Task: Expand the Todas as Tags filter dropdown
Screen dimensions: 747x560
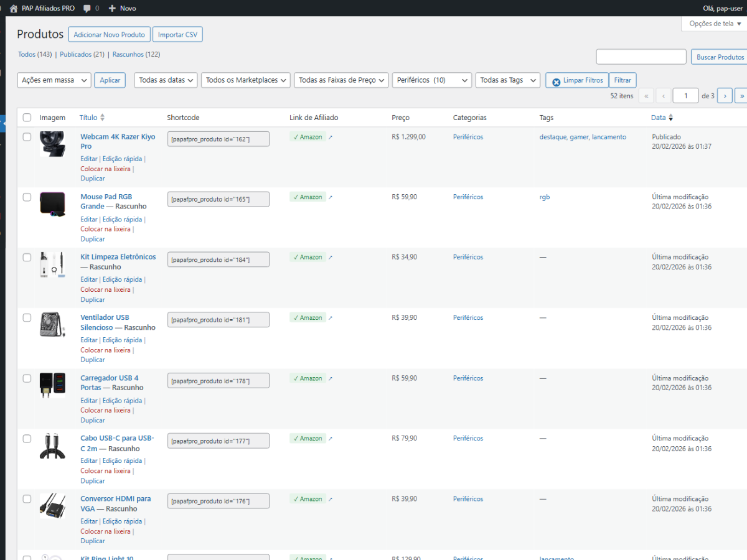Action: 507,80
